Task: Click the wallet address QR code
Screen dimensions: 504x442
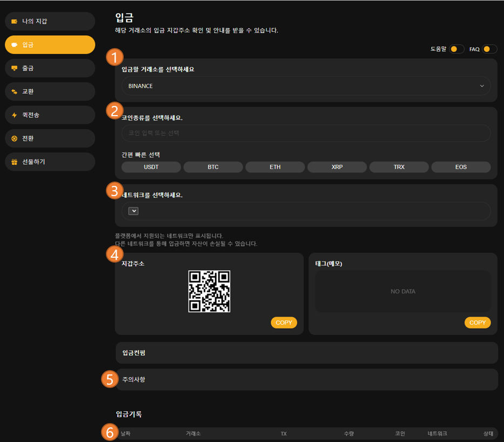Action: pyautogui.click(x=209, y=291)
